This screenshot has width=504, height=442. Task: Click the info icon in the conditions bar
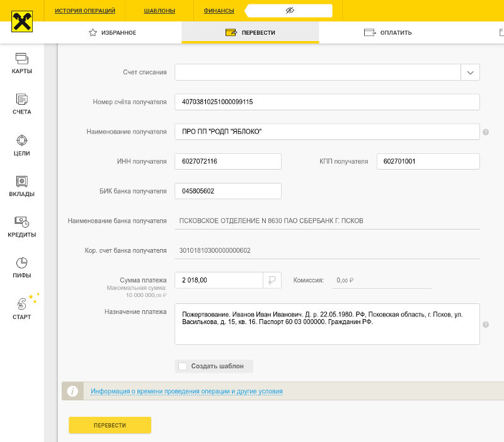[x=72, y=391]
